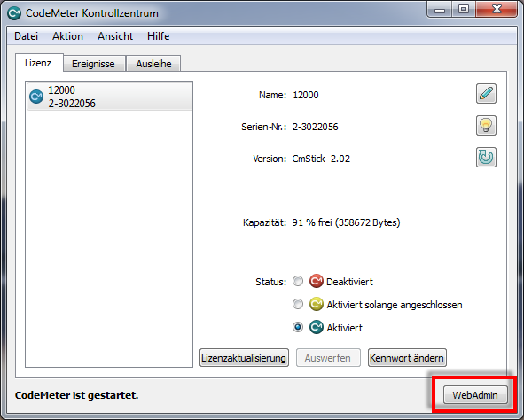This screenshot has width=524, height=420.
Task: Open the Datei menu
Action: [x=26, y=36]
